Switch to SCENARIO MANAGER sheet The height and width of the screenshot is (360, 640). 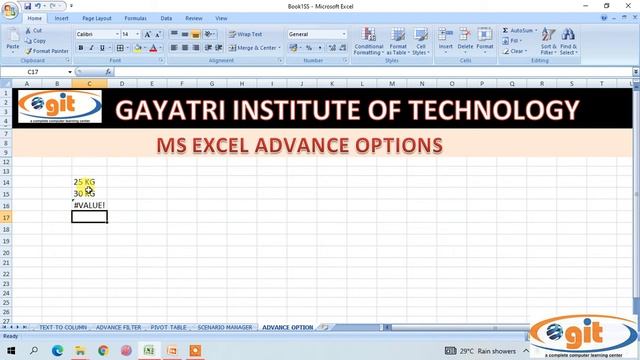coord(225,327)
